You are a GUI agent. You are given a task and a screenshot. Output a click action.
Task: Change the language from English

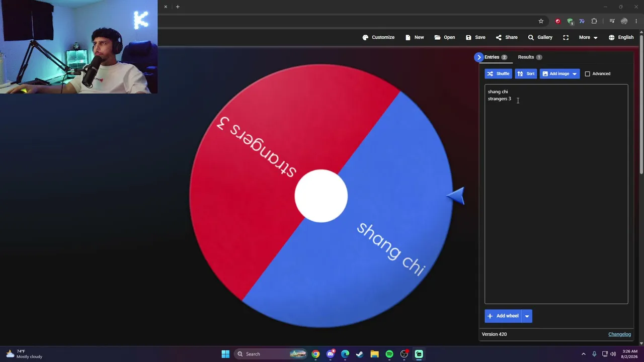(x=621, y=37)
